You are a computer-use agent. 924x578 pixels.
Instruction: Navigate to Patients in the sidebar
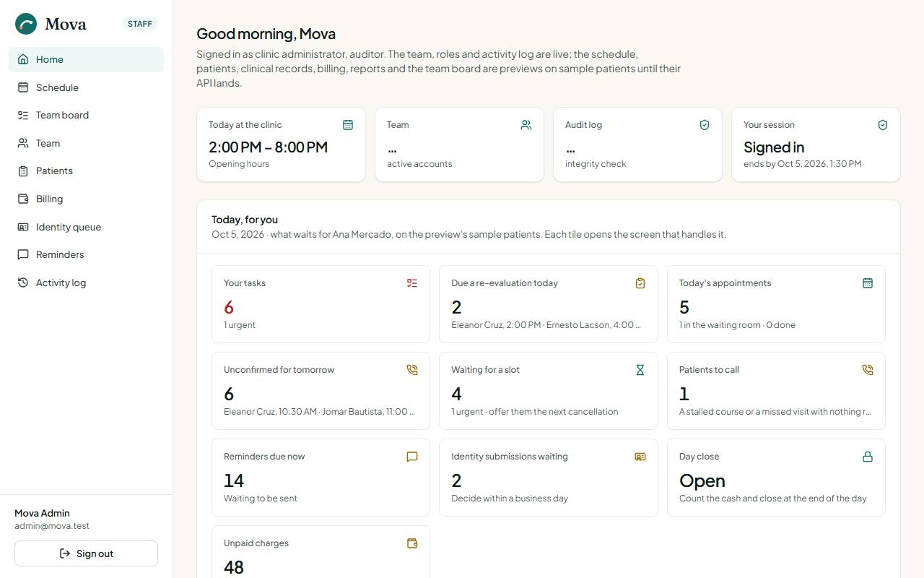pyautogui.click(x=87, y=171)
